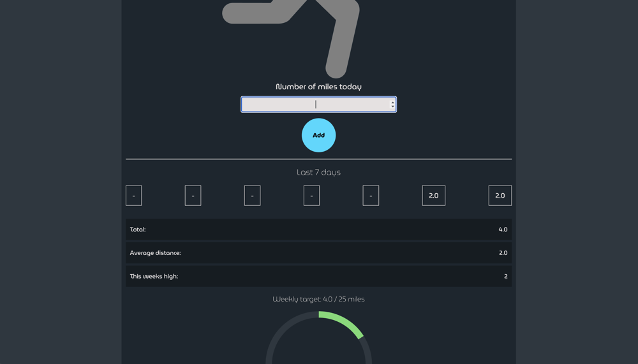638x364 pixels.
Task: Increase miles using the spinner up arrow
Action: coord(392,103)
